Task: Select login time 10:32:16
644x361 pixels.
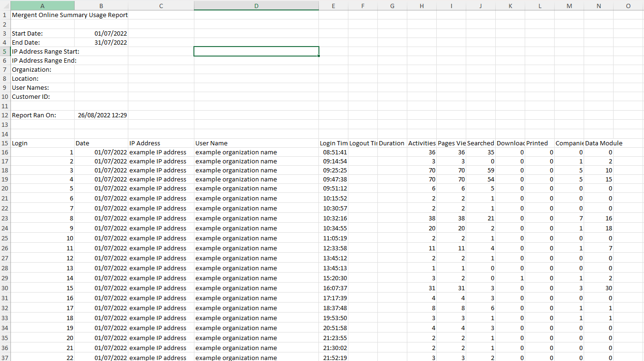Action: click(x=333, y=218)
